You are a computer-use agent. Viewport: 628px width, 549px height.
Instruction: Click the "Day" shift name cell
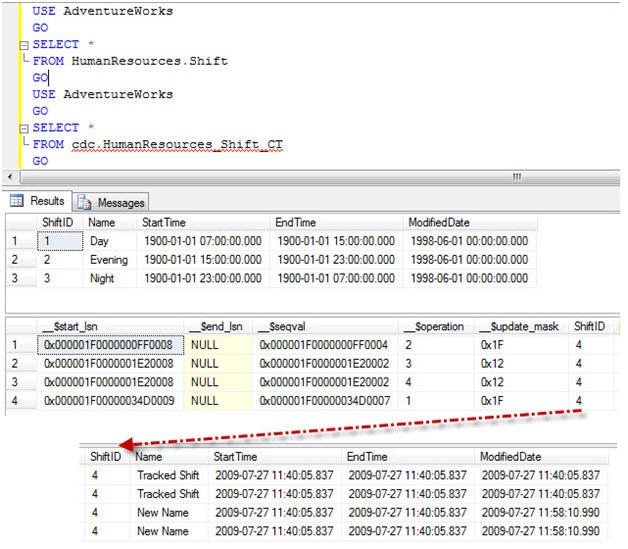101,241
